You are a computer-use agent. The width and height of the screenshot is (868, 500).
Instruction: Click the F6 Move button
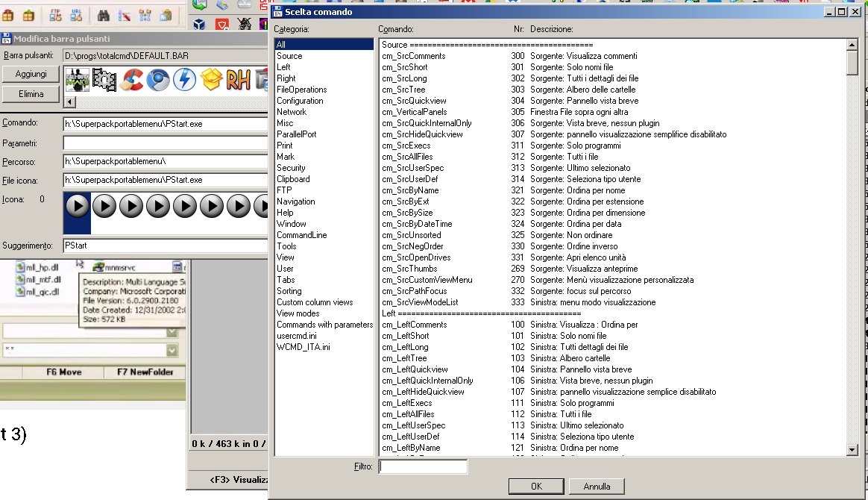tap(63, 372)
